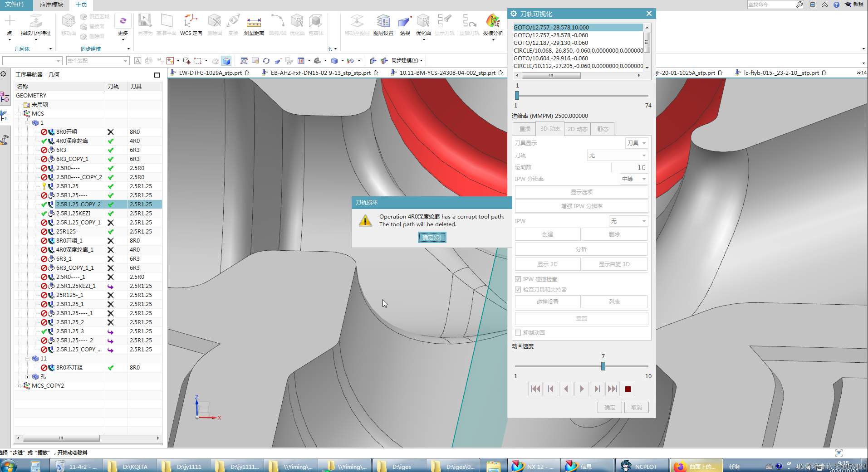868x472 pixels.
Task: Toggle Perspective (透视) view
Action: click(x=405, y=25)
